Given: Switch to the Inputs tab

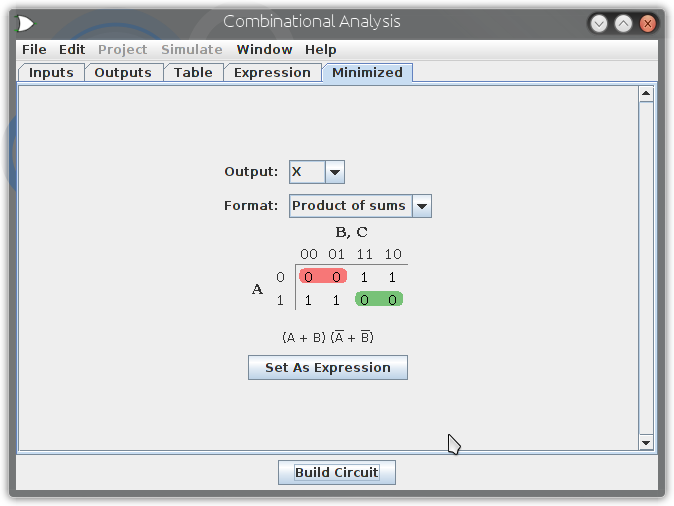Looking at the screenshot, I should 51,73.
